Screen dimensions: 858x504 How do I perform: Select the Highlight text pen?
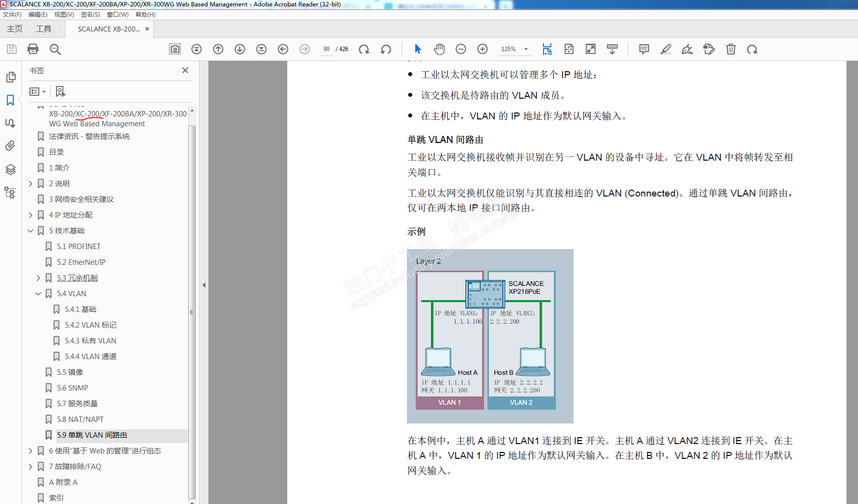(666, 49)
